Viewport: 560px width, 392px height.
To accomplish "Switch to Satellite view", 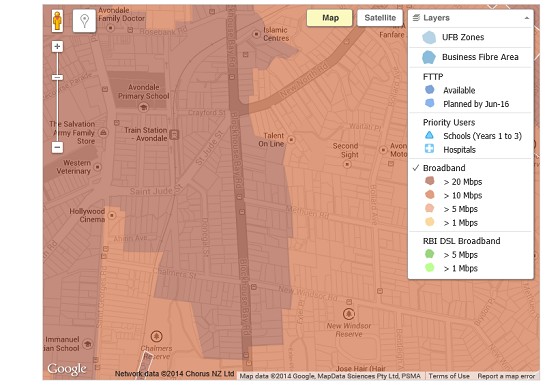I will 380,18.
